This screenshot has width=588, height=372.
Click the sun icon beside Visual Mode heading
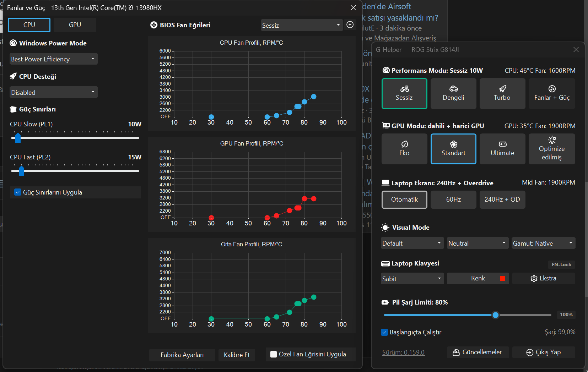click(x=385, y=228)
